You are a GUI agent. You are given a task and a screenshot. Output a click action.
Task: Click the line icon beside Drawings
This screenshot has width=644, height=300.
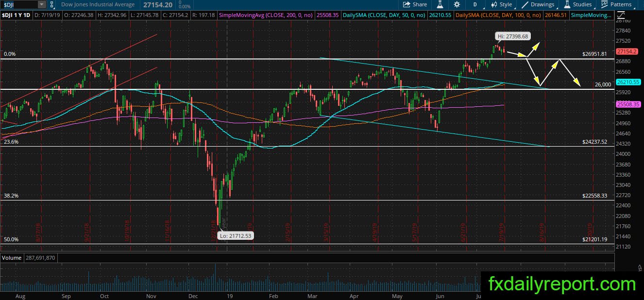tap(525, 4)
